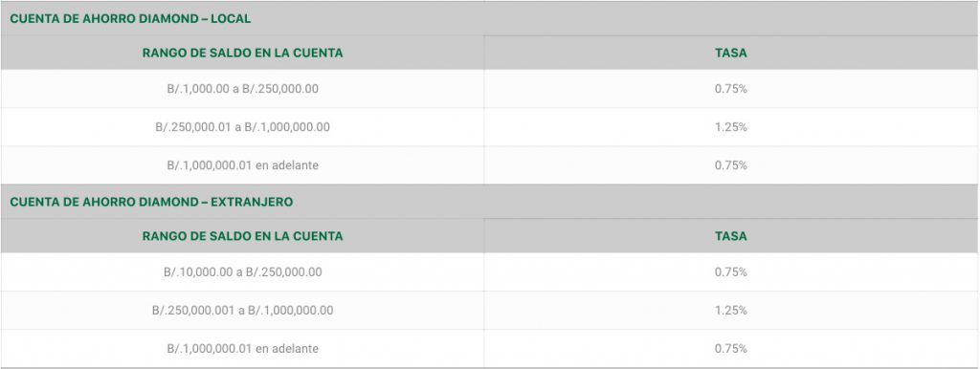Select Extranjero Rango de Saldo column header
This screenshot has height=369, width=980.
tap(242, 237)
